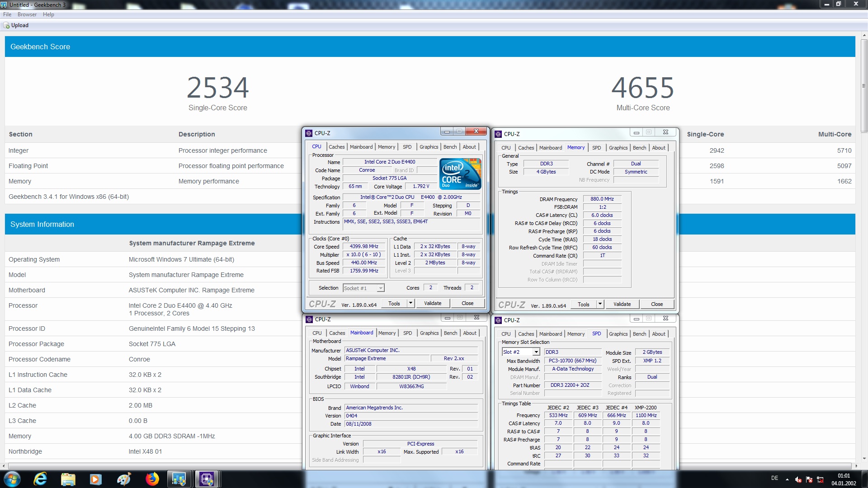
Task: Click title icon of CPU-Z CPU-tab window
Action: click(x=309, y=133)
